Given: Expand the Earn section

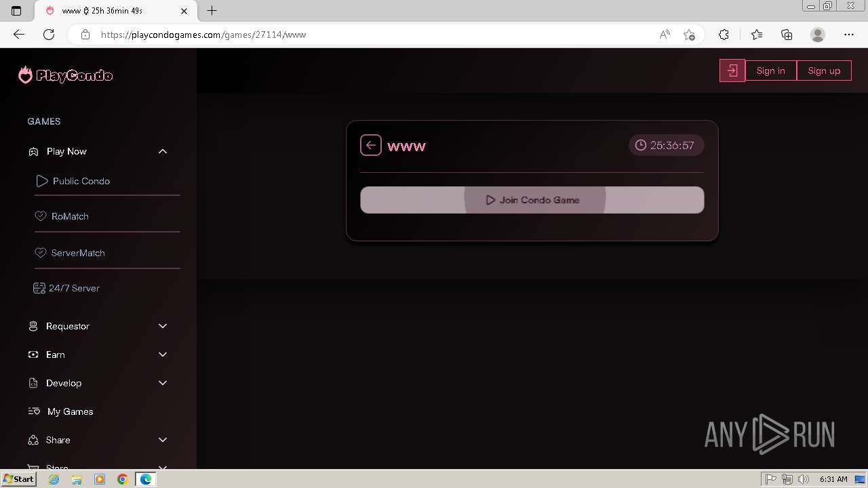Looking at the screenshot, I should tap(163, 354).
